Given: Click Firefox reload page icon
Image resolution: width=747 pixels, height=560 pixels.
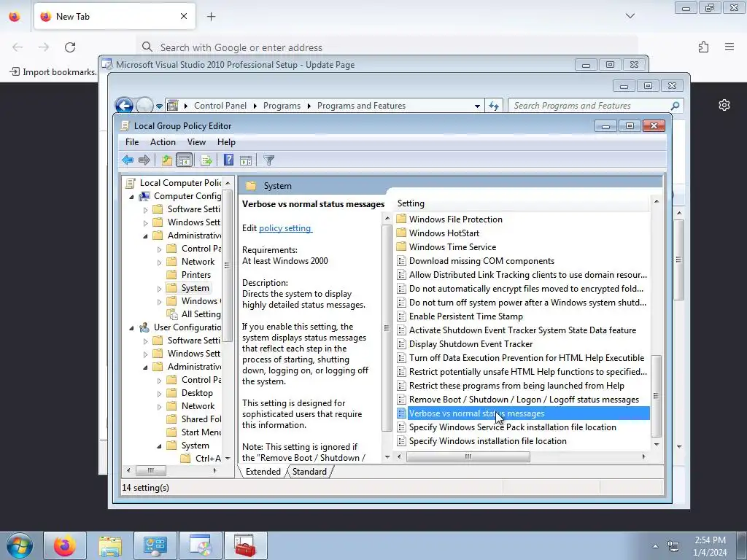Looking at the screenshot, I should [70, 47].
